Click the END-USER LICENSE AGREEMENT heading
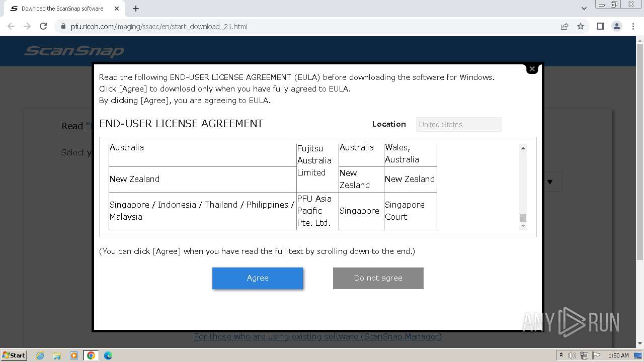This screenshot has height=362, width=644. click(x=181, y=124)
